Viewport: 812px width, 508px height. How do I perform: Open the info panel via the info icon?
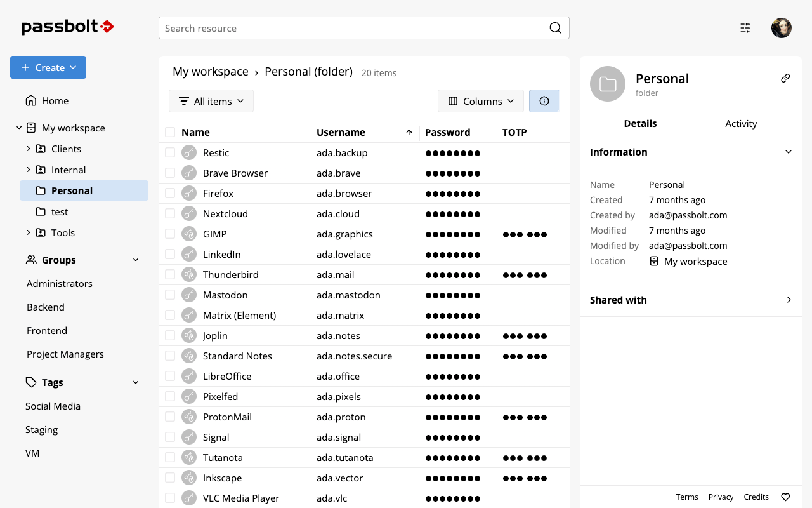point(544,100)
